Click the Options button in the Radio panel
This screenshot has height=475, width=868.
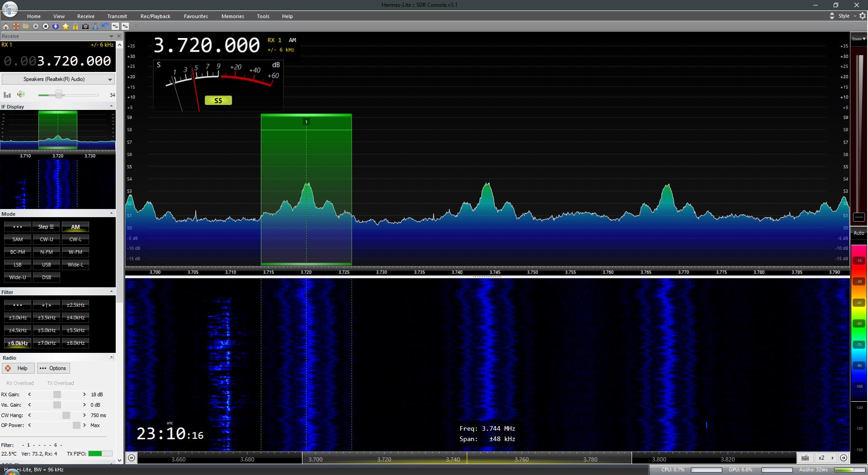tap(53, 368)
